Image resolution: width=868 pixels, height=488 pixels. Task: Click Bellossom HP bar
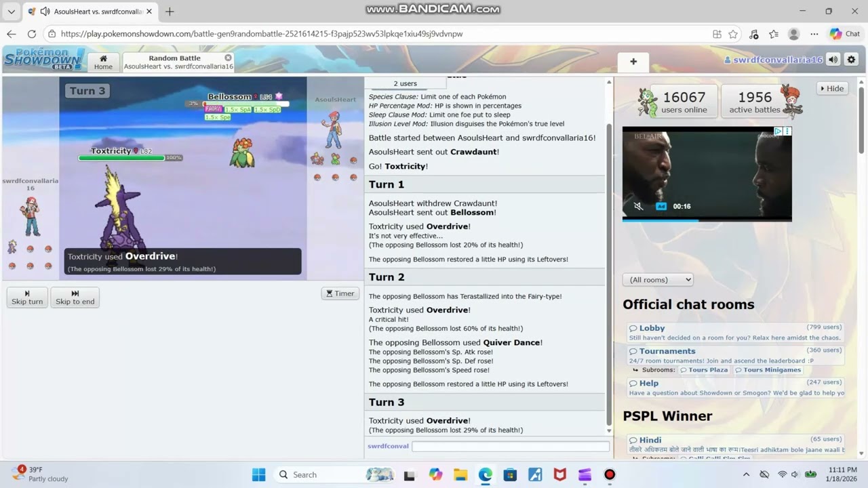pyautogui.click(x=245, y=104)
